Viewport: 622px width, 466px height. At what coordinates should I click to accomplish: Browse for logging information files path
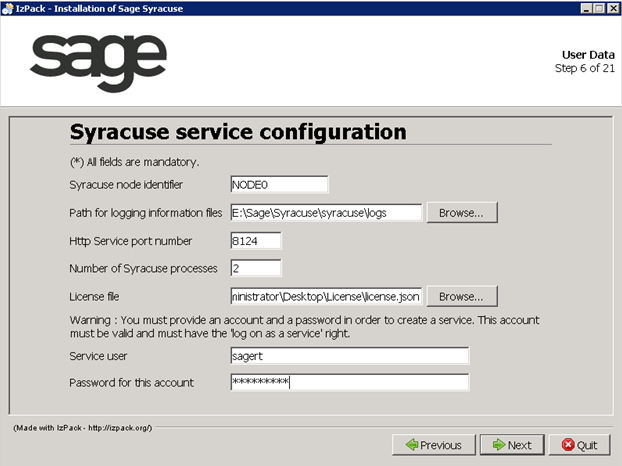tap(462, 213)
